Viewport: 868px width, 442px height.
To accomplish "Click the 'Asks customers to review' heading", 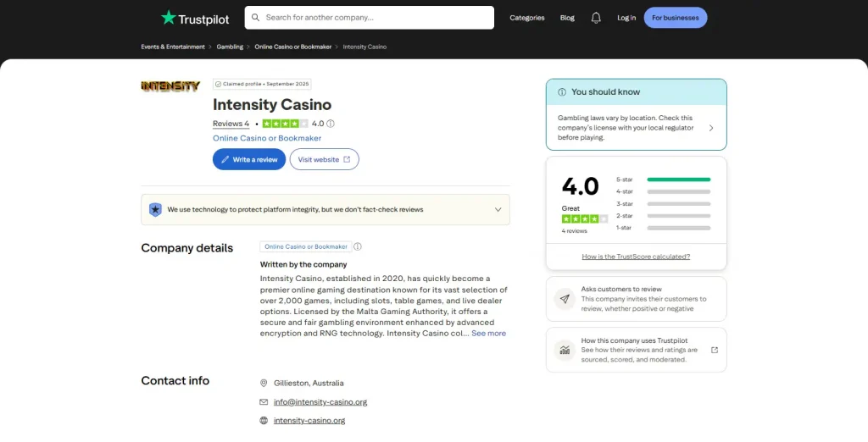I will click(x=621, y=290).
